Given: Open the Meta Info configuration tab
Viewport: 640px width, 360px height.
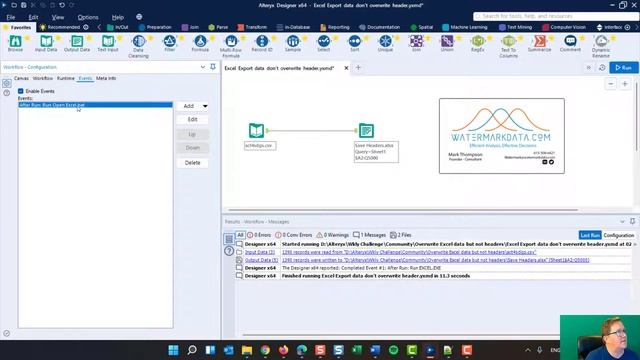Looking at the screenshot, I should [x=106, y=78].
